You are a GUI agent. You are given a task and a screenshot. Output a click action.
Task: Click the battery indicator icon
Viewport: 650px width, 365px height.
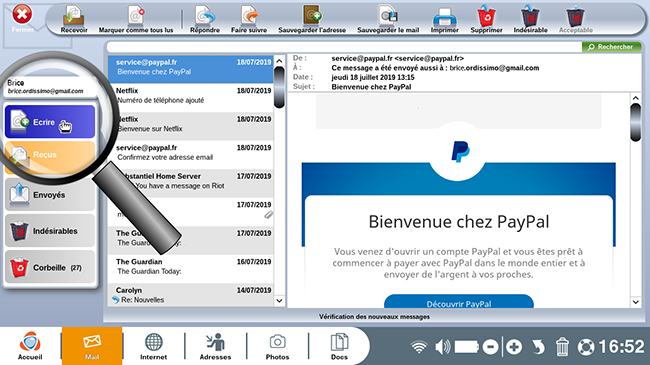(x=467, y=347)
